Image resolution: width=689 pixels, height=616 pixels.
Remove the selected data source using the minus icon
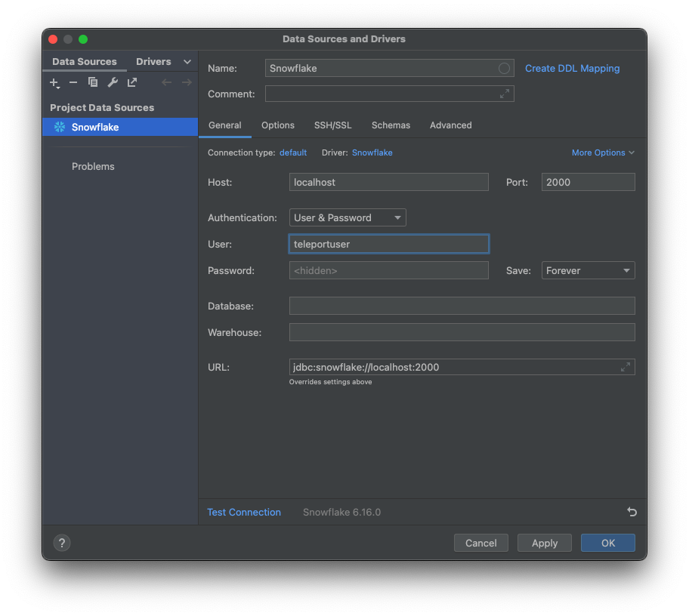tap(73, 82)
